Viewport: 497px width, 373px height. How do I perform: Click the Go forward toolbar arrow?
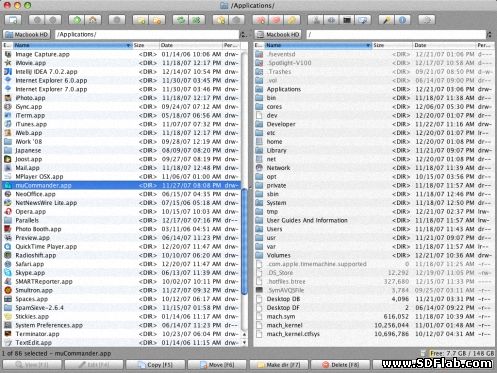(x=53, y=20)
